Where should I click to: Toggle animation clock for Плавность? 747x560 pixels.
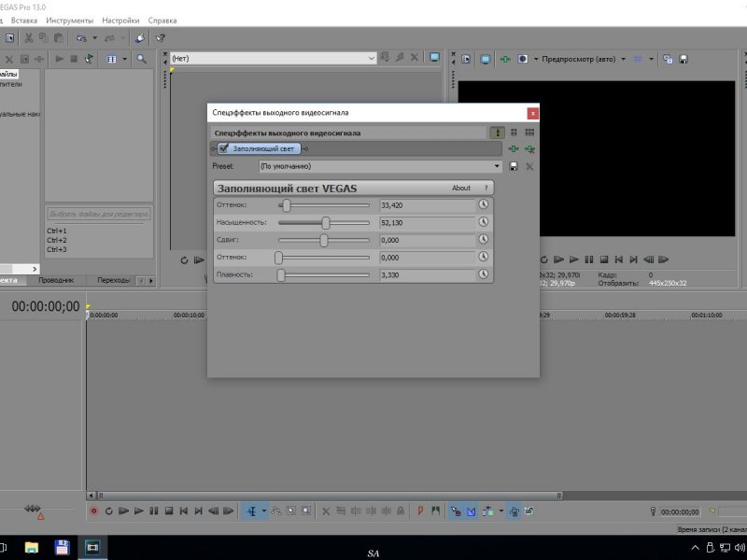tap(483, 274)
